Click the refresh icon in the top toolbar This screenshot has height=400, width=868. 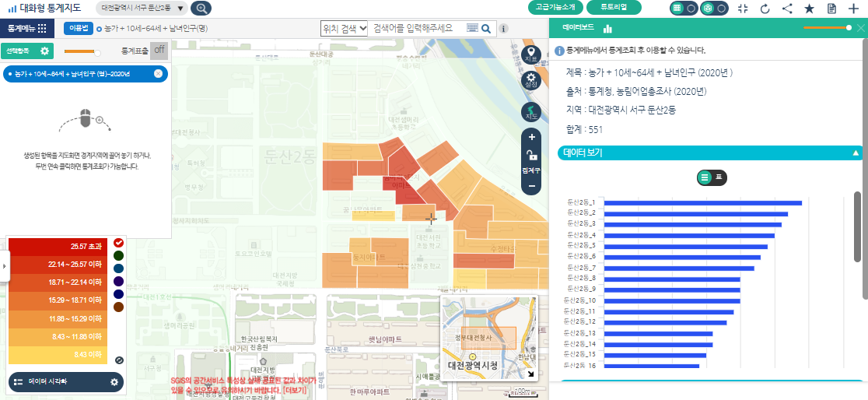pos(765,9)
